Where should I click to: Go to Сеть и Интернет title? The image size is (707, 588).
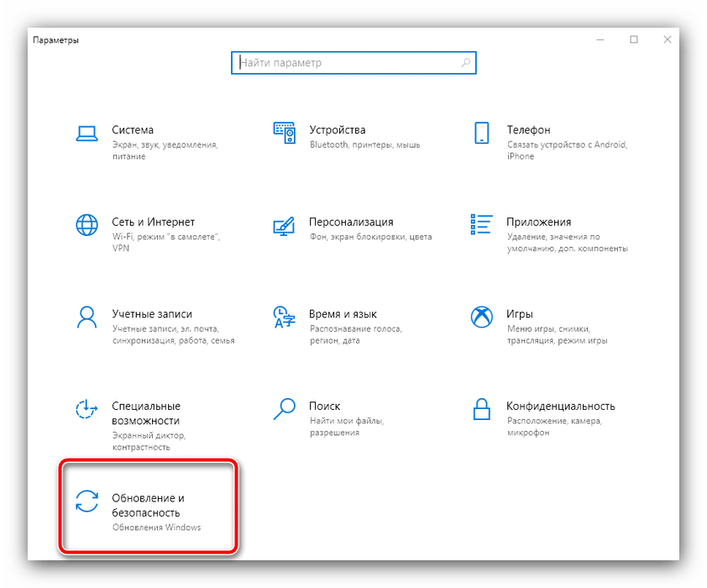click(154, 222)
